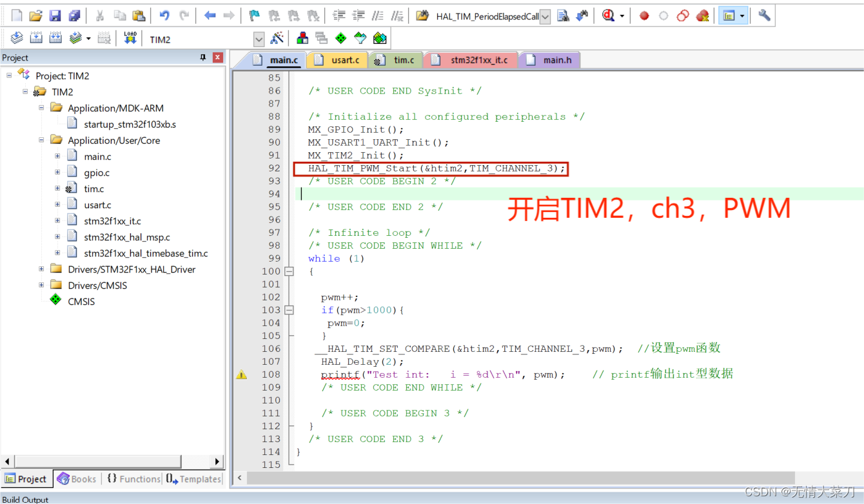The height and width of the screenshot is (504, 864).
Task: Click the editor horizontal scrollbar left arrow
Action: (239, 478)
